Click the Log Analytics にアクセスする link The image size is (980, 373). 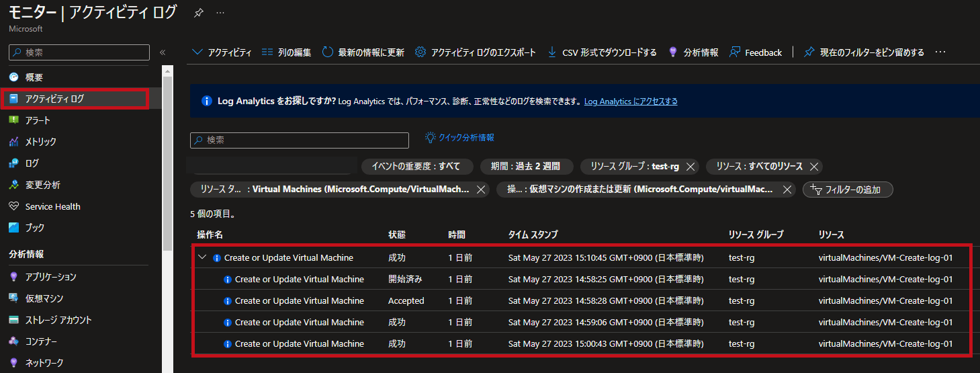coord(630,101)
